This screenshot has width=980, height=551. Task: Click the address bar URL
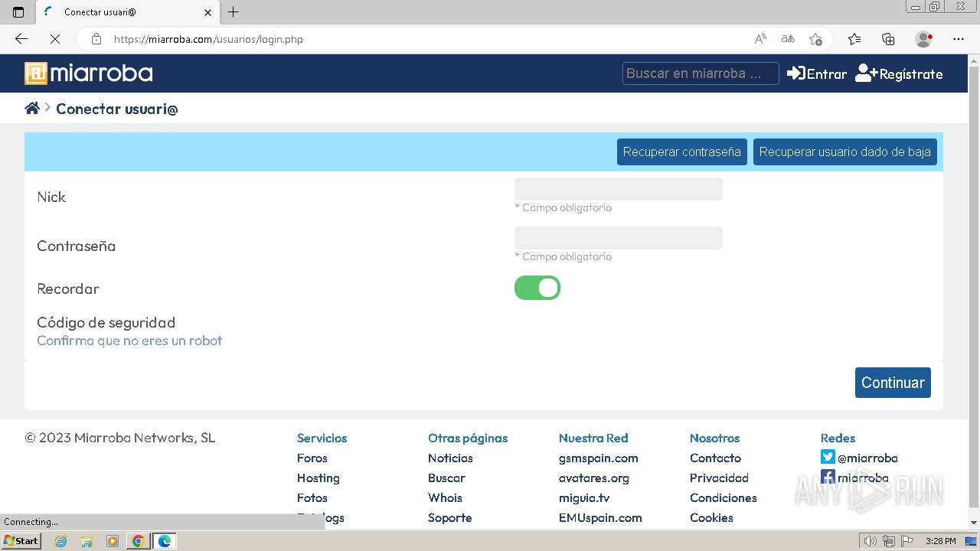pyautogui.click(x=208, y=39)
